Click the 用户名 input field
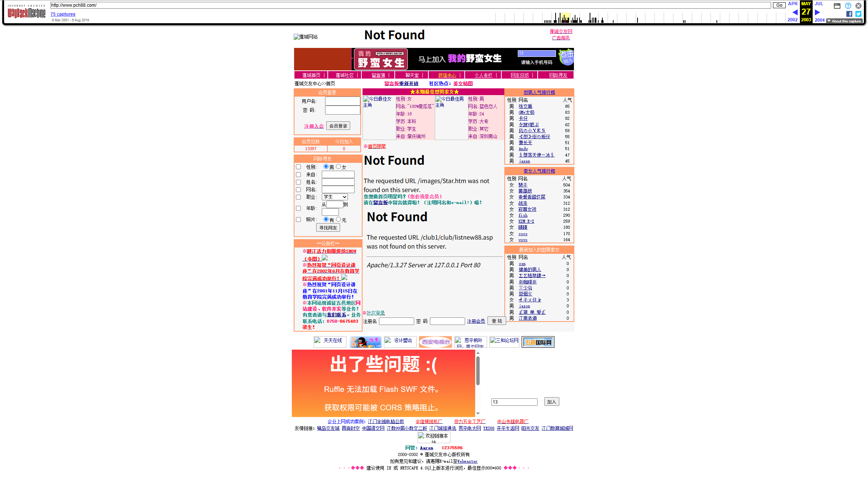The width and height of the screenshot is (868, 499). 342,101
